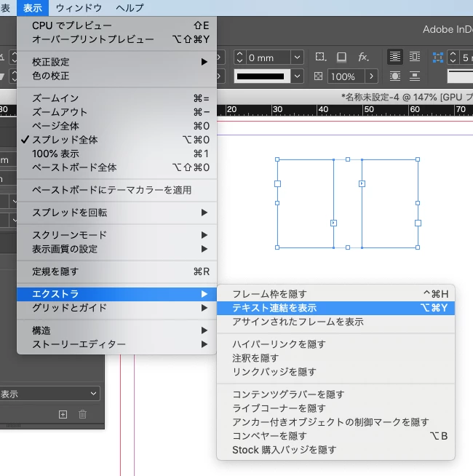Click the 名称未設定-4 document tab title
Screen dimensions: 473x476
click(407, 97)
